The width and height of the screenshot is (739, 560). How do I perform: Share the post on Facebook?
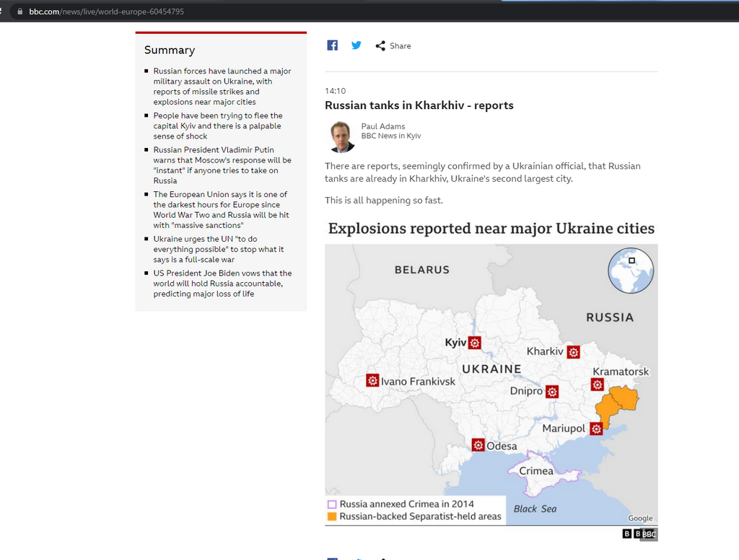(x=332, y=45)
